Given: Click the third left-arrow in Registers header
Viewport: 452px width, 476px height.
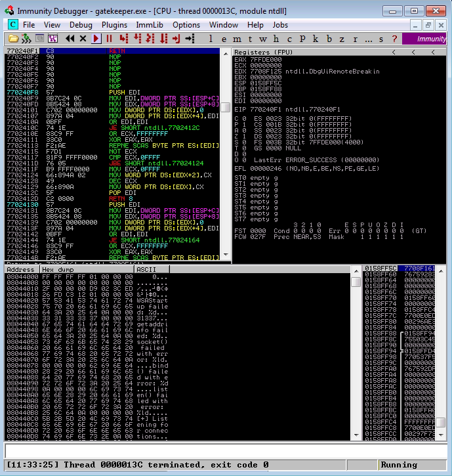Looking at the screenshot, I should click(x=434, y=53).
